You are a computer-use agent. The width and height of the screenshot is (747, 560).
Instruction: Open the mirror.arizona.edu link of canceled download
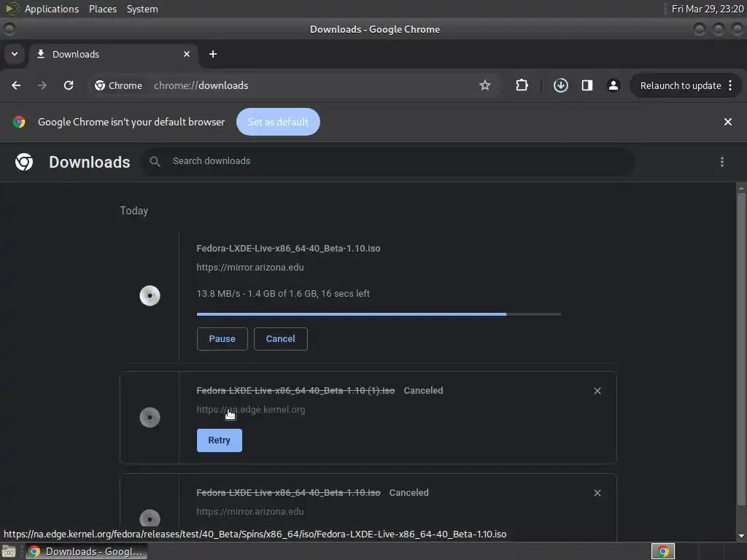pyautogui.click(x=250, y=511)
